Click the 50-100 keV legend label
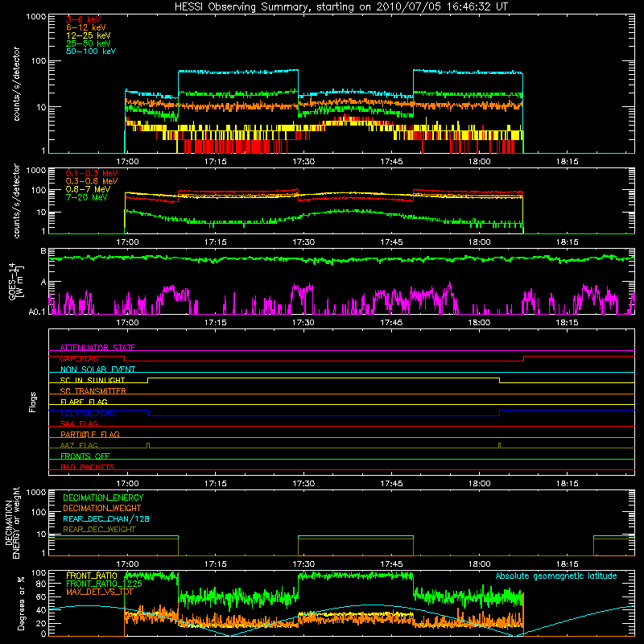644x644 pixels. click(91, 52)
